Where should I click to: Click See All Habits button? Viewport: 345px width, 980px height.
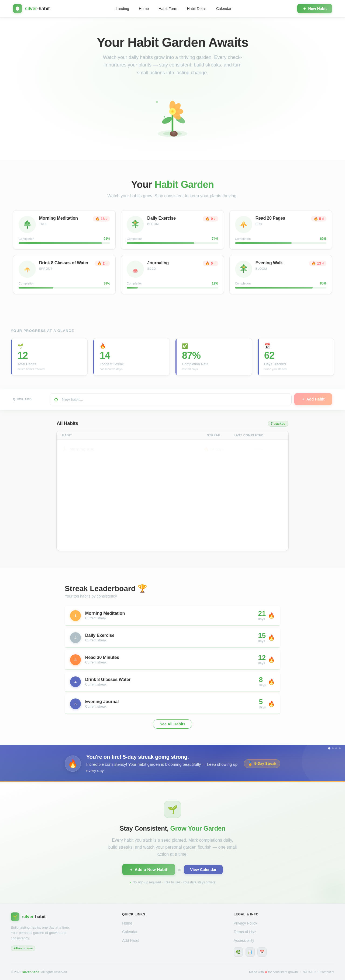[172, 724]
